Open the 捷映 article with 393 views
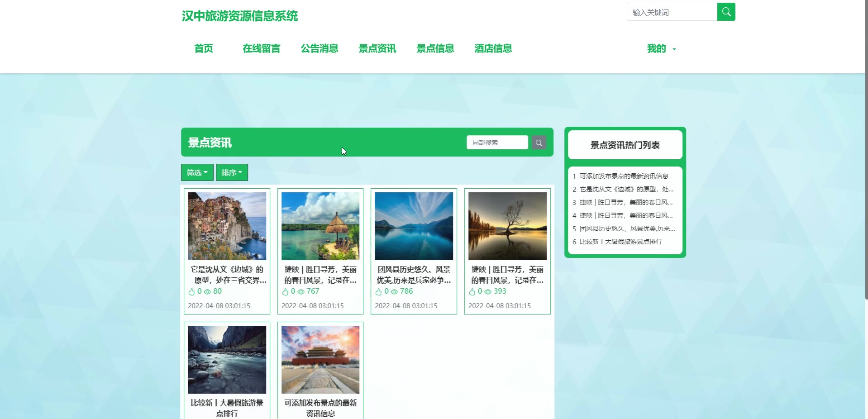This screenshot has height=419, width=868. click(508, 275)
